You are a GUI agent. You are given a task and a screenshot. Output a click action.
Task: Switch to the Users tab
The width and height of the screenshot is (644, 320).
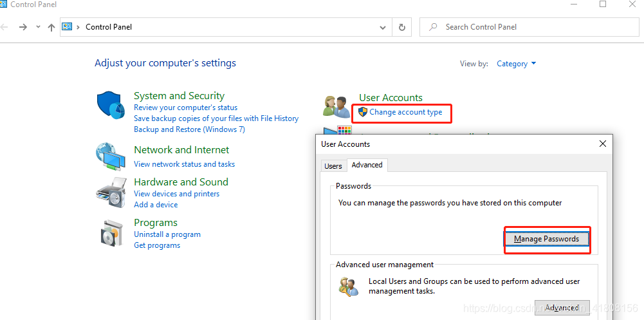[x=333, y=166]
